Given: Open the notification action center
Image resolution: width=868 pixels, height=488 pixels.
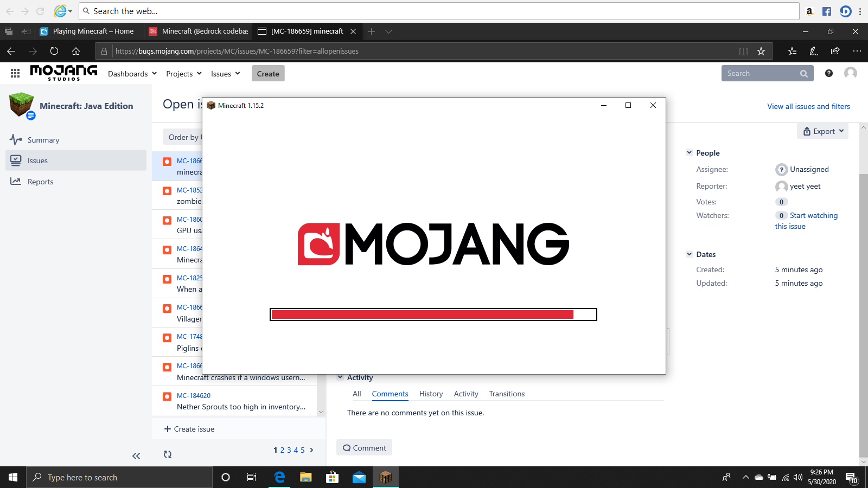Looking at the screenshot, I should pos(852,477).
